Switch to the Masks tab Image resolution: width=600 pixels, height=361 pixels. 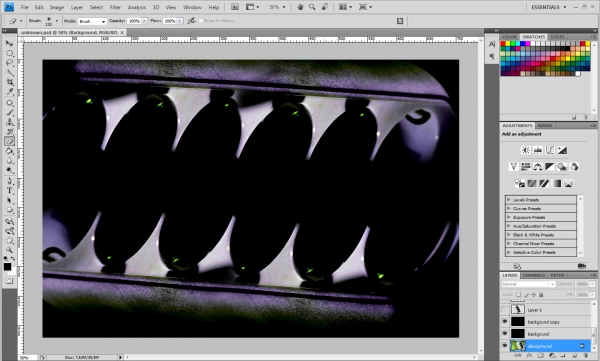(x=545, y=126)
